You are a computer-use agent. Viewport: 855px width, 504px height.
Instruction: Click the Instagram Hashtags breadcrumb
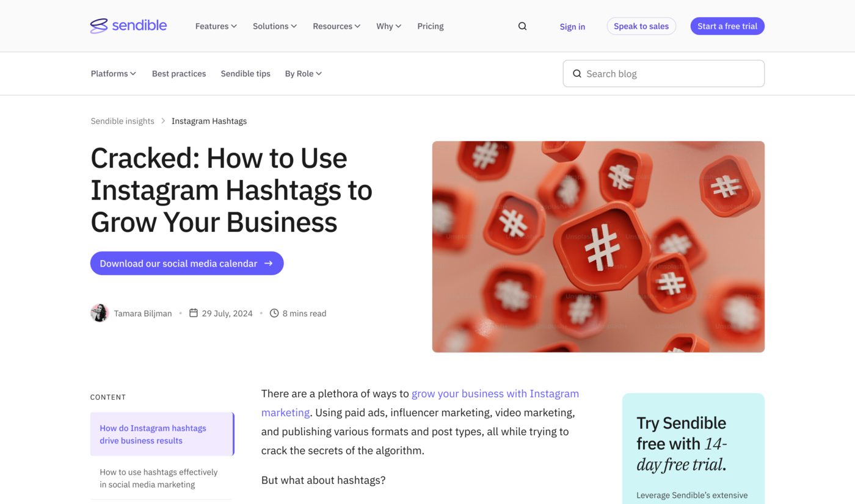point(209,121)
